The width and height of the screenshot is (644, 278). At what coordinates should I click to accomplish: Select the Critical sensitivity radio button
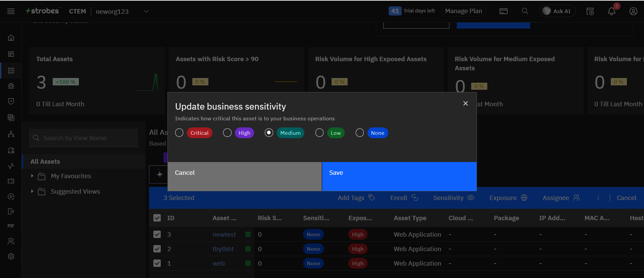pyautogui.click(x=179, y=133)
